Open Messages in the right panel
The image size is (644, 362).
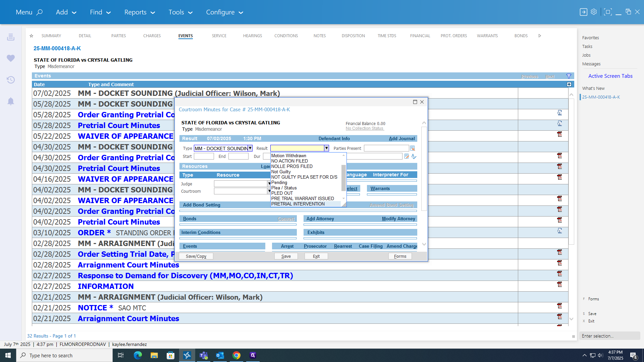[591, 64]
